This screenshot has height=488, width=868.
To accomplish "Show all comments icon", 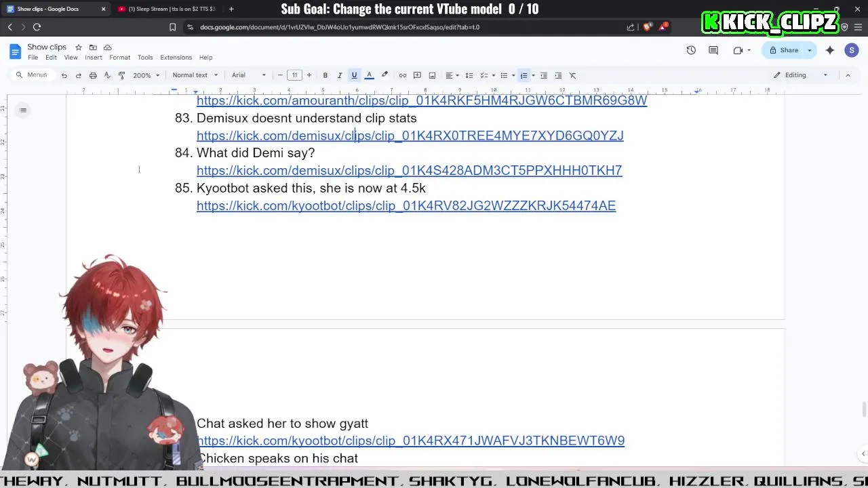I will pyautogui.click(x=713, y=50).
